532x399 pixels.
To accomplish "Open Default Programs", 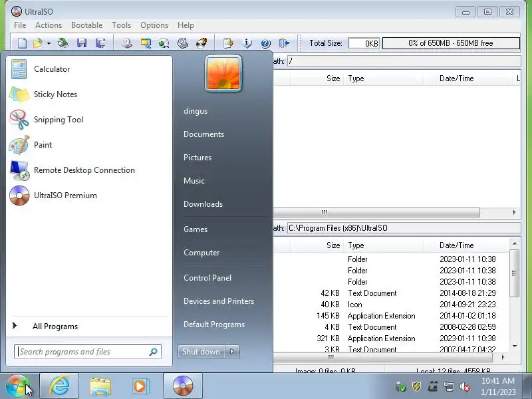I will [x=214, y=325].
